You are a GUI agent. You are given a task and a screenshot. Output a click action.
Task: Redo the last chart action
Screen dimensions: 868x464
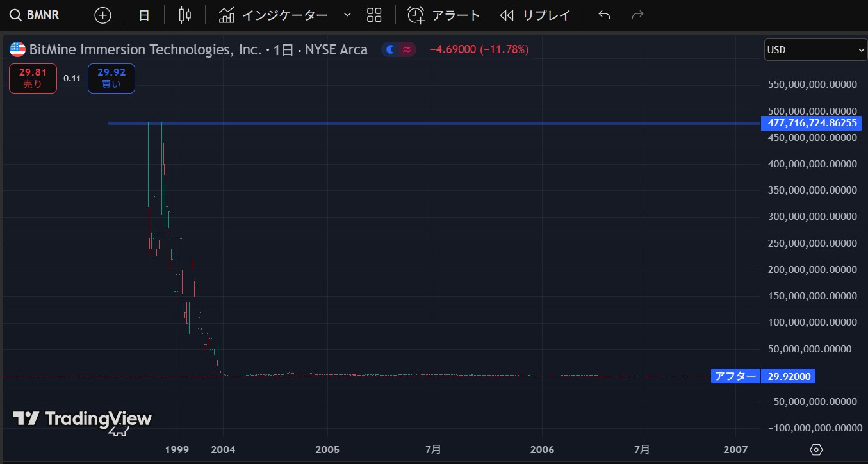click(x=637, y=15)
